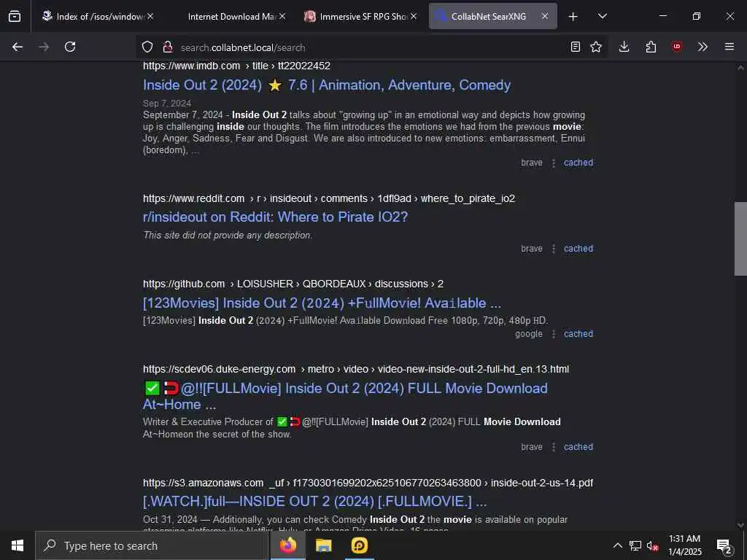Open the notification center icon
Screen dimensions: 747x560
coord(724,547)
